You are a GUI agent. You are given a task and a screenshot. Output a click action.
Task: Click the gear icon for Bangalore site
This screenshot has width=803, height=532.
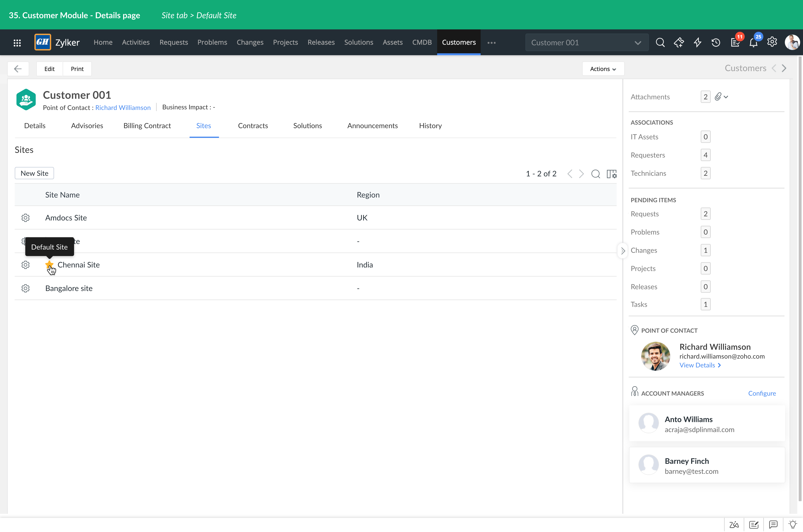point(25,288)
